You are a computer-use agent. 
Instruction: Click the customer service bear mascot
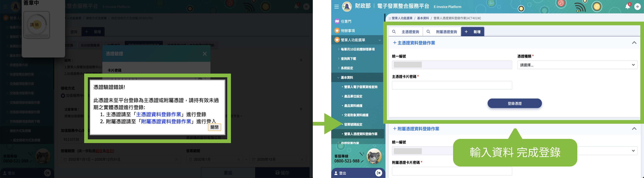click(x=374, y=156)
